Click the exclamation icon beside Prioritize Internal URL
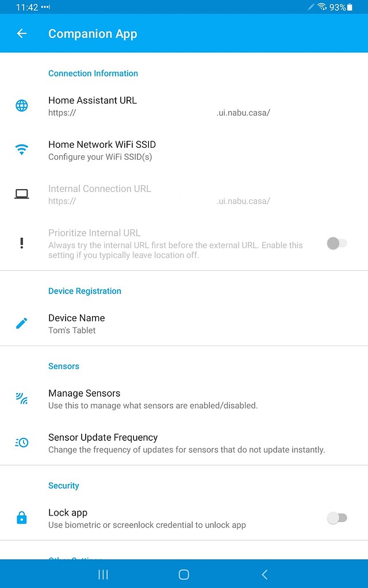Viewport: 368px width, 588px height. (22, 243)
